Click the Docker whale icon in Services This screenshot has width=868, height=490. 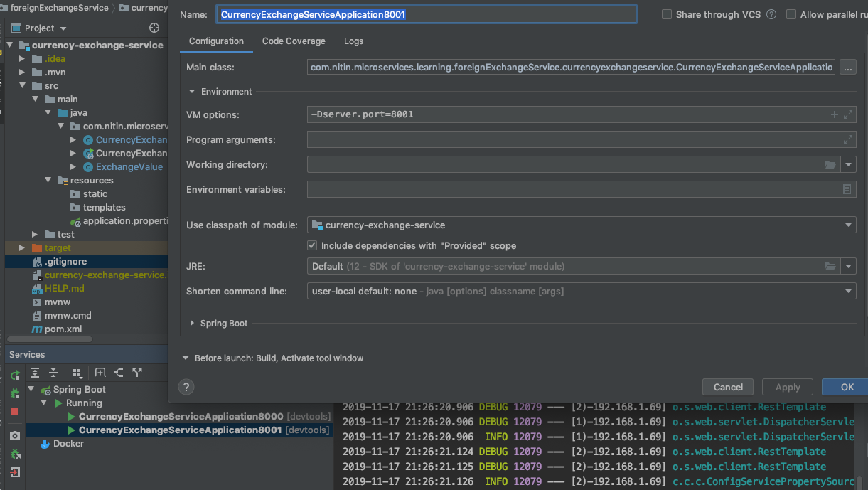click(x=45, y=444)
